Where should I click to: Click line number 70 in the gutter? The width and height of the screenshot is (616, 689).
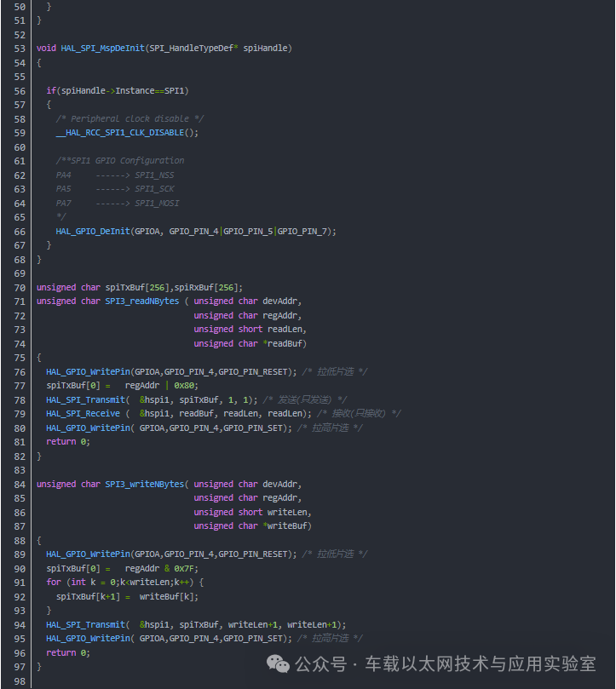pos(20,288)
